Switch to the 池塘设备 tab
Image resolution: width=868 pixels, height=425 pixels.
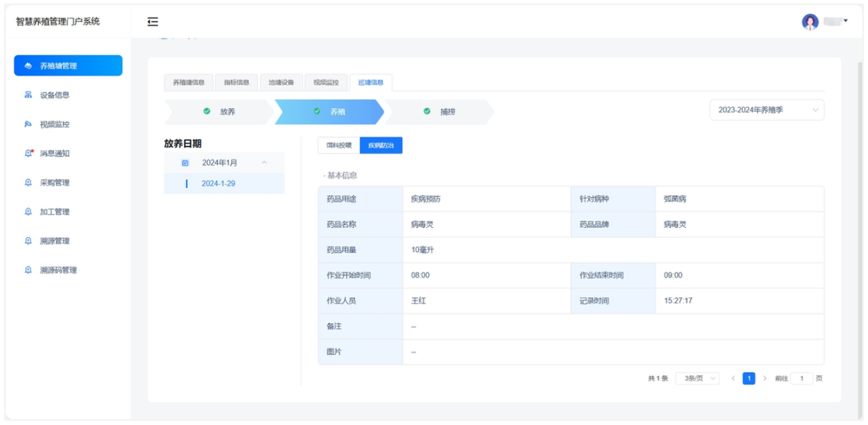(x=281, y=82)
